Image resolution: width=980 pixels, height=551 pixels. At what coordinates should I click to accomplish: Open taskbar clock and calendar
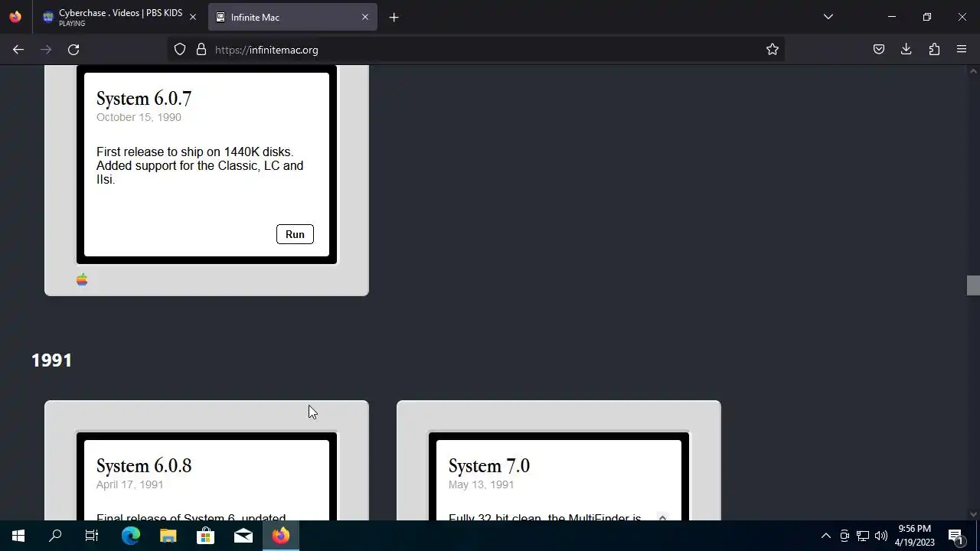pos(915,536)
